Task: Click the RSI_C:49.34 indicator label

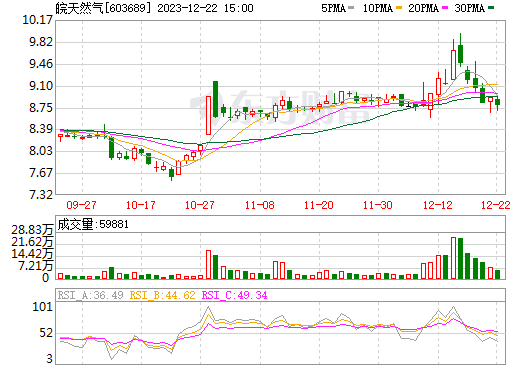Action: click(x=235, y=295)
